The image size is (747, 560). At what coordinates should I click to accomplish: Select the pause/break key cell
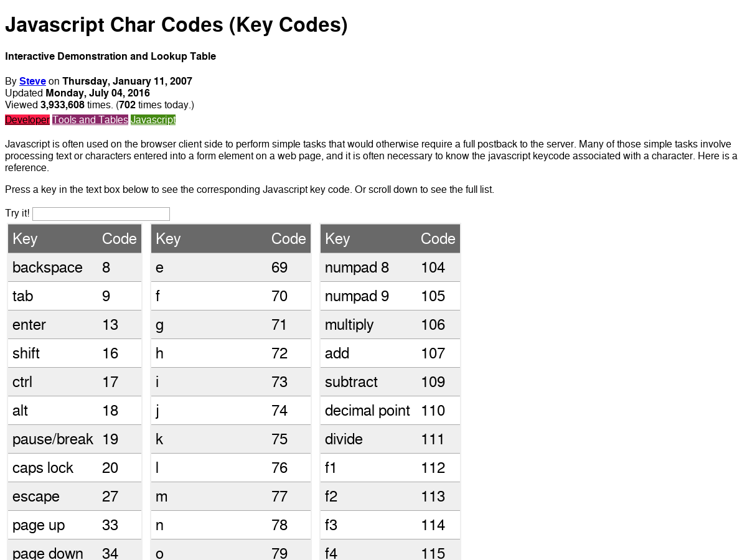coord(53,439)
